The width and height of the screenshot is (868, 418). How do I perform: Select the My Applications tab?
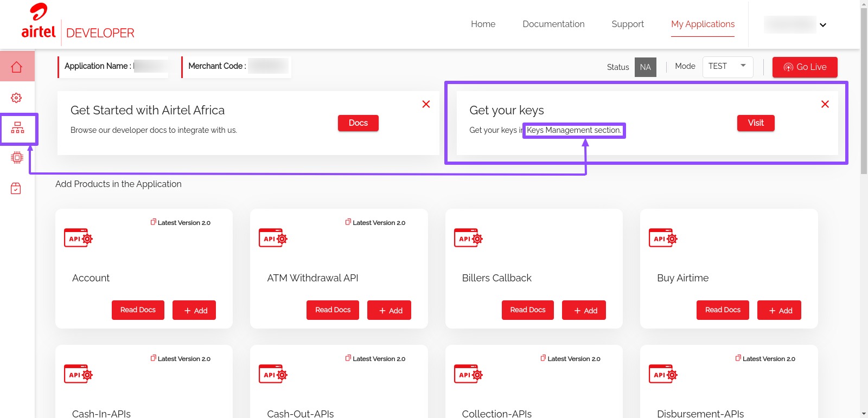pyautogui.click(x=703, y=24)
